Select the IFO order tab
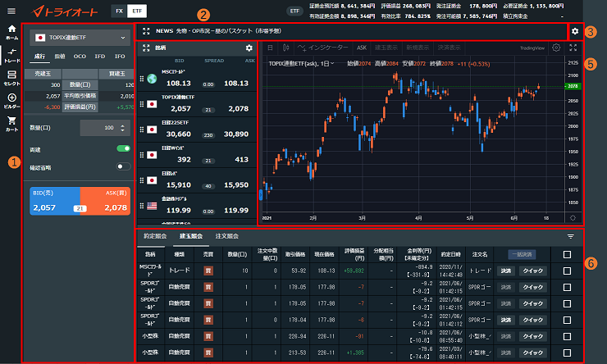Viewport: 607px width, 364px height. click(x=120, y=57)
